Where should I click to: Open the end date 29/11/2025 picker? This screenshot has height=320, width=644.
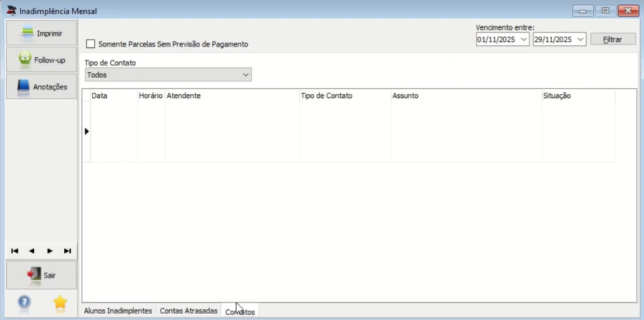581,39
